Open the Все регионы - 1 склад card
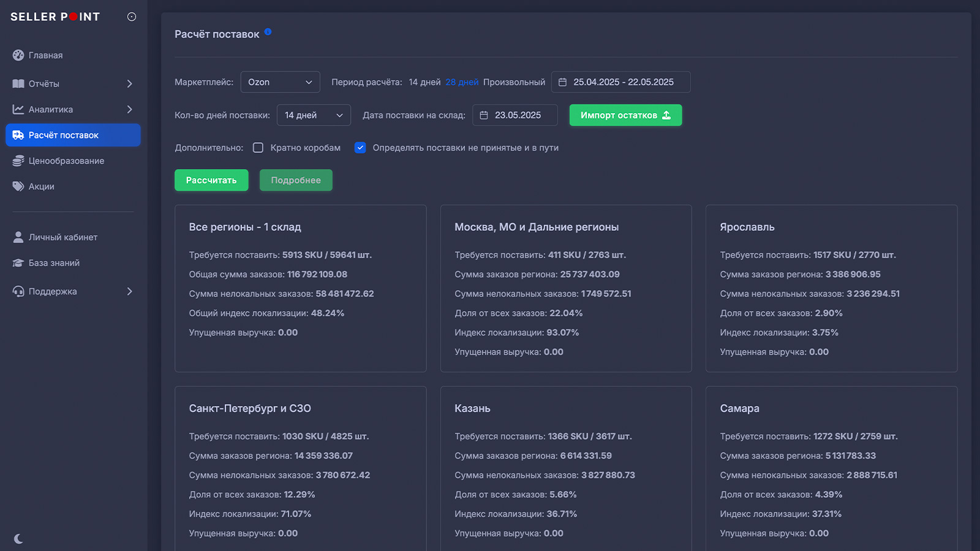 300,288
